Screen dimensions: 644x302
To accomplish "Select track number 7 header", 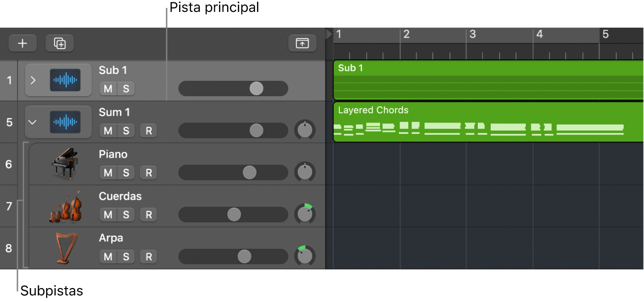I will pos(8,206).
